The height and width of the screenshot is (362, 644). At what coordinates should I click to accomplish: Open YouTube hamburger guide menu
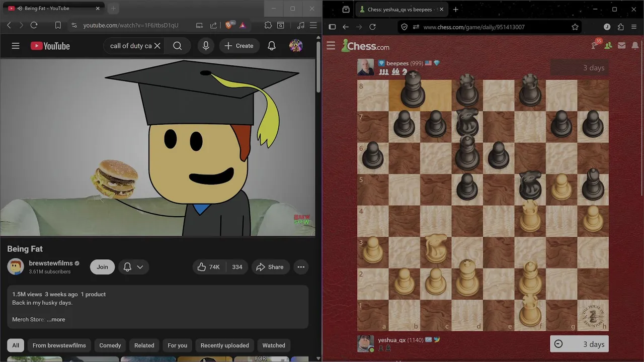16,46
